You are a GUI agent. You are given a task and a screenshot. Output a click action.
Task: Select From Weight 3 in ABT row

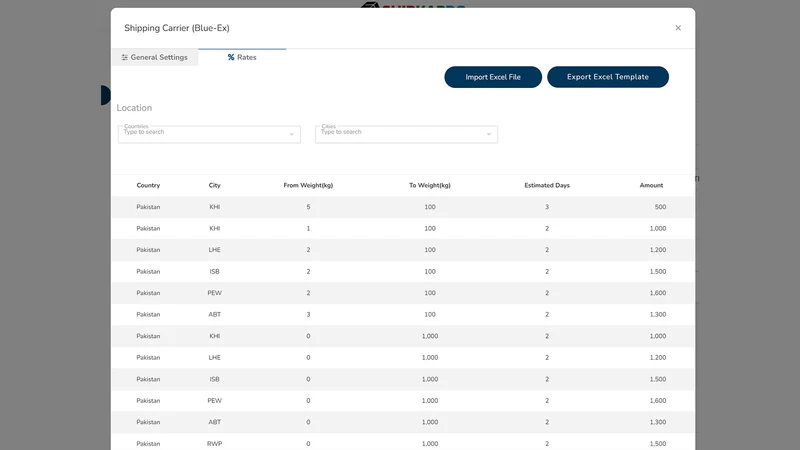(308, 315)
